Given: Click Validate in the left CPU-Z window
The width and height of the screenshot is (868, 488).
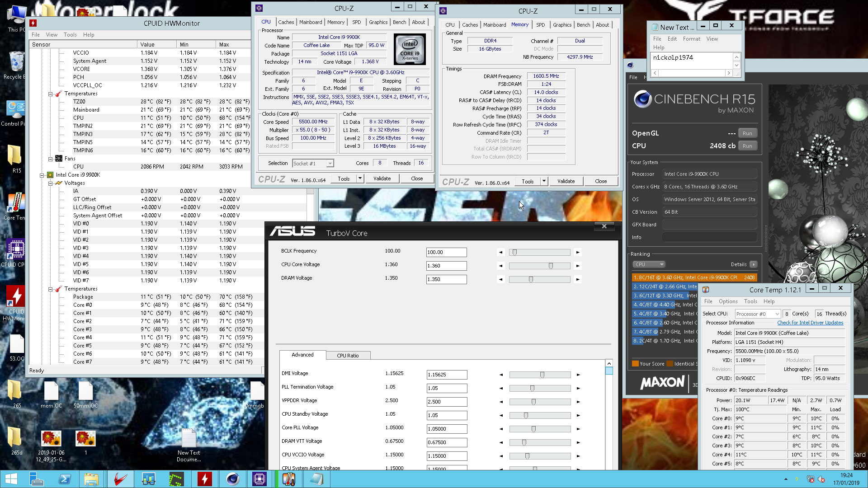Looking at the screenshot, I should pyautogui.click(x=382, y=178).
